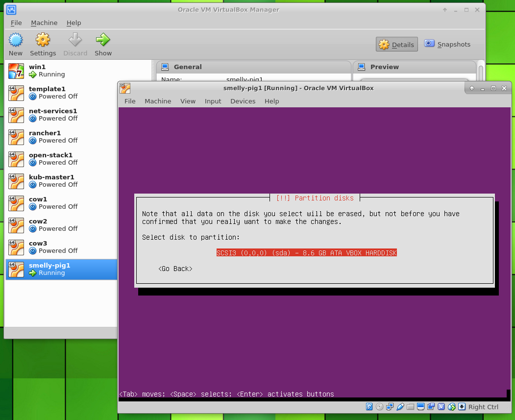The width and height of the screenshot is (515, 420).
Task: Open the VM window File menu
Action: pos(130,101)
